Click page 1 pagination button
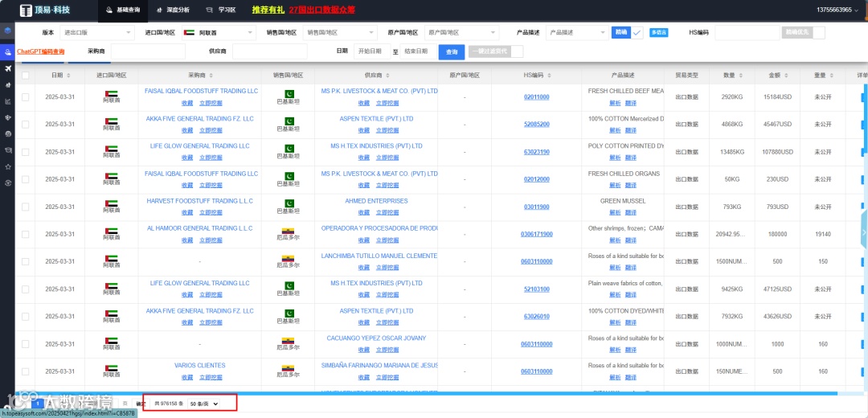868x418 pixels. (38, 404)
